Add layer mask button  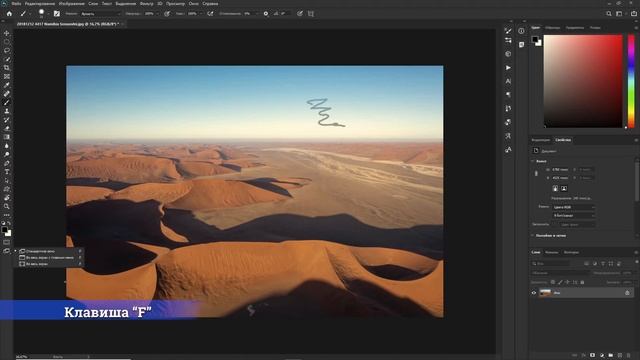(x=593, y=355)
